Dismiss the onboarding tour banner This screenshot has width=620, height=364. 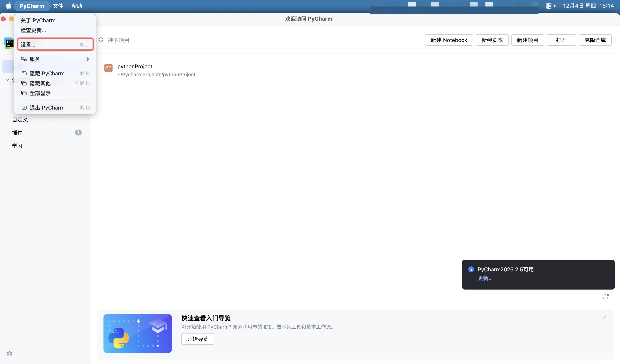(x=604, y=318)
